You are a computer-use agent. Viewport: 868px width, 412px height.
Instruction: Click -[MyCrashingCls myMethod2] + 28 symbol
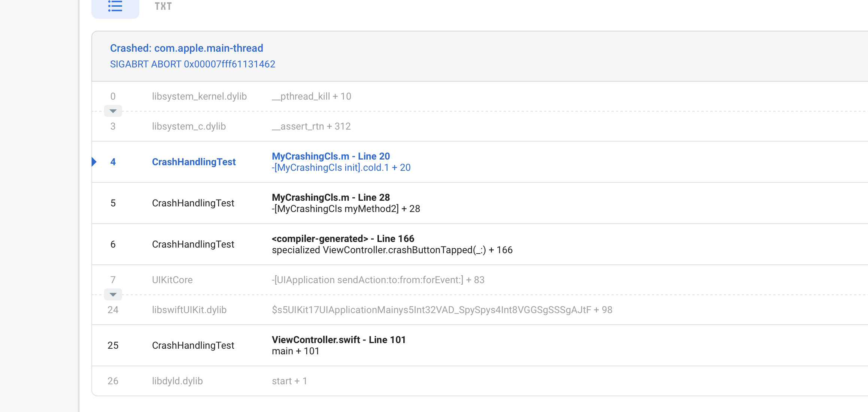point(346,209)
